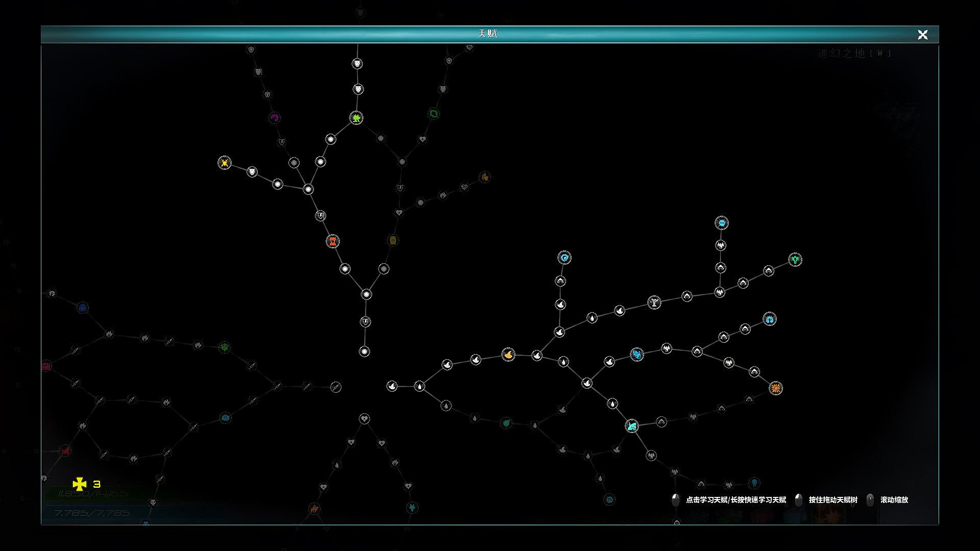Learn the orange-red tower talent node
Screen dimensions: 980x551
pos(333,241)
